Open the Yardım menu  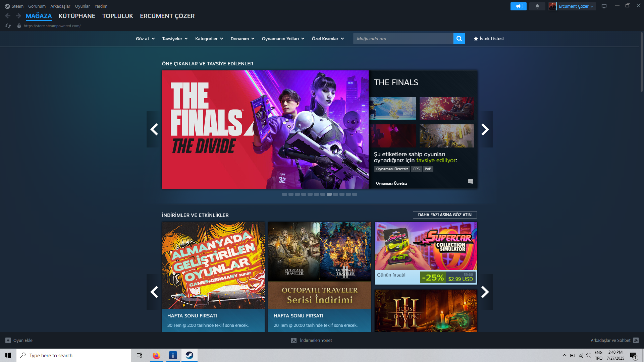(101, 6)
